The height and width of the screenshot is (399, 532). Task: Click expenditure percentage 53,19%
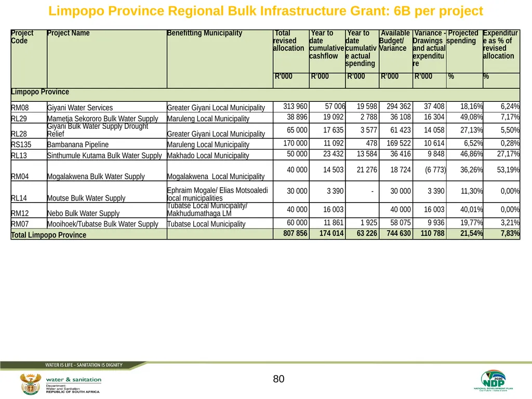[508, 170]
